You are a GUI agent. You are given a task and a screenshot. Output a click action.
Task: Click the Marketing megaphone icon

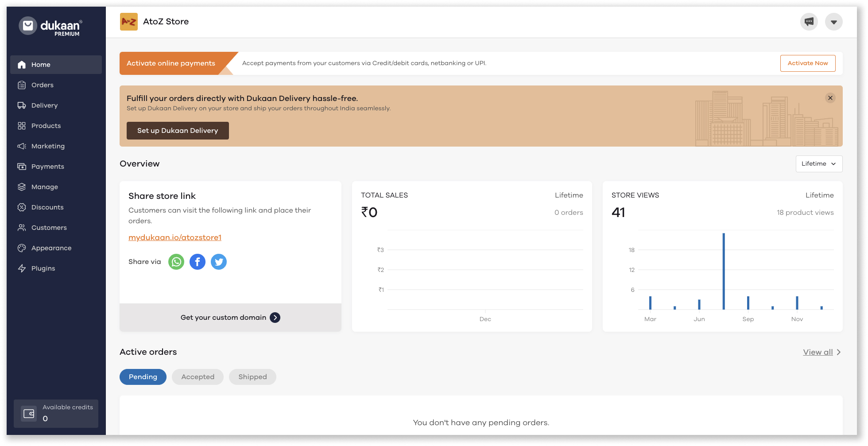[x=22, y=146]
